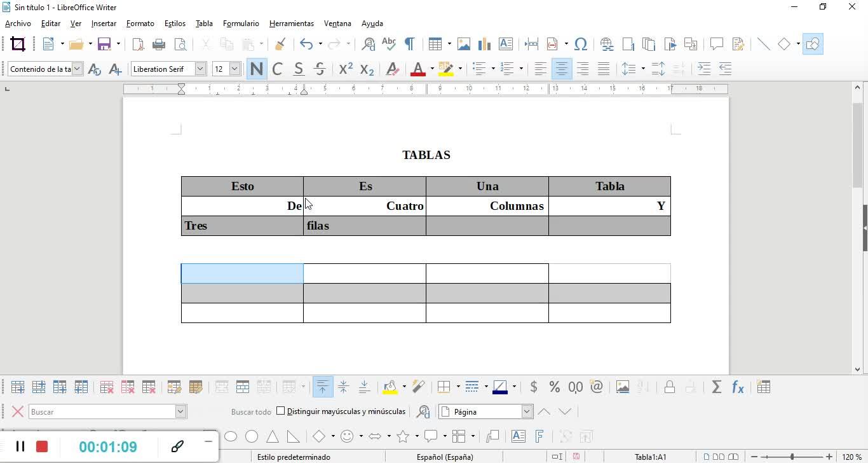Enable Distinguir mayúsculas y minúsculas checkbox
The image size is (868, 463).
coord(281,411)
